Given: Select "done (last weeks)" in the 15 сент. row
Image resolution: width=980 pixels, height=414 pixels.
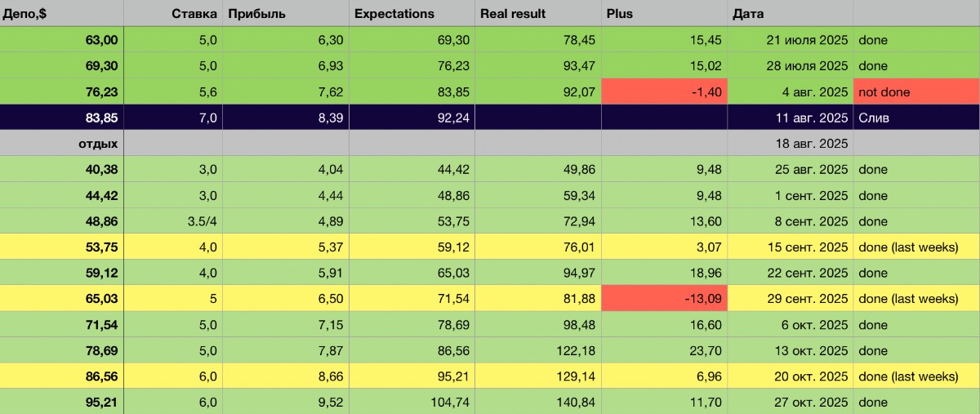Looking at the screenshot, I should coord(908,247).
